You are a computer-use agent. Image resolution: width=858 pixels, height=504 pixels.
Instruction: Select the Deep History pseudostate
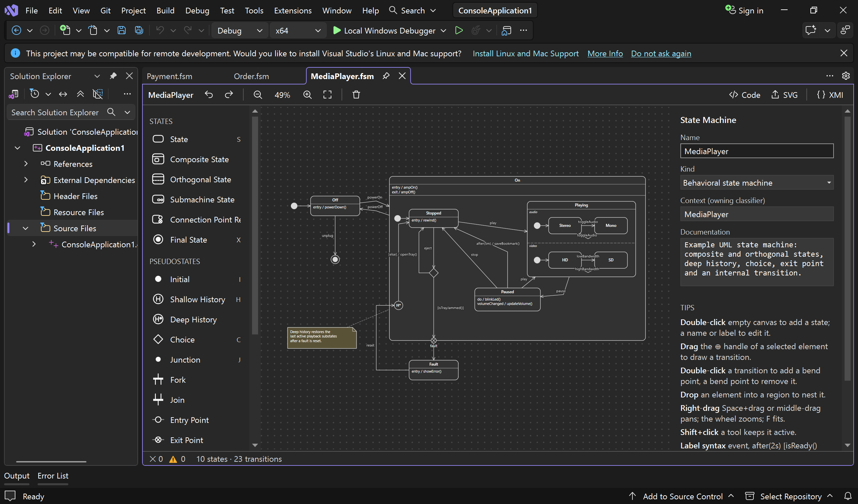coord(196,319)
